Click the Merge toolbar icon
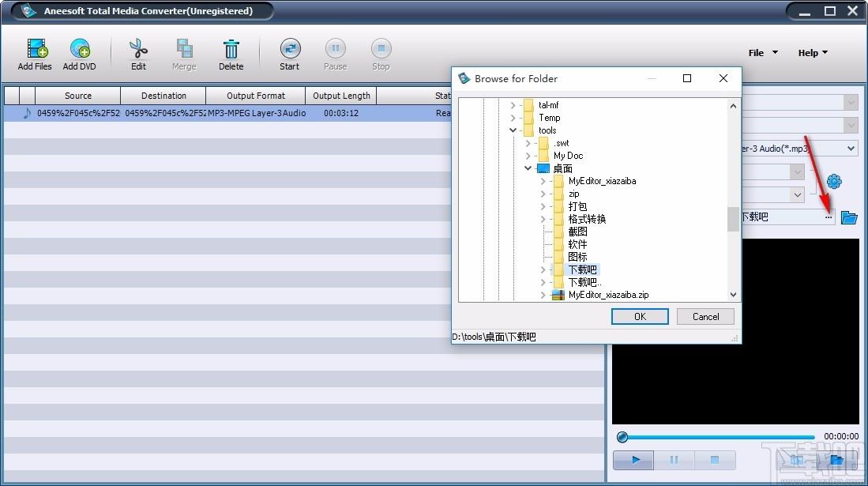This screenshot has height=486, width=868. click(184, 49)
